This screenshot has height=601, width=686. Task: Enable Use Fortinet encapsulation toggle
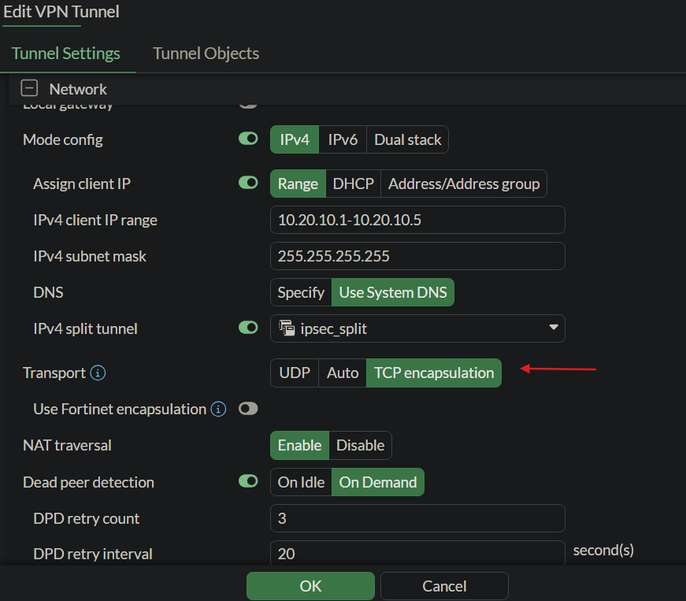point(247,409)
